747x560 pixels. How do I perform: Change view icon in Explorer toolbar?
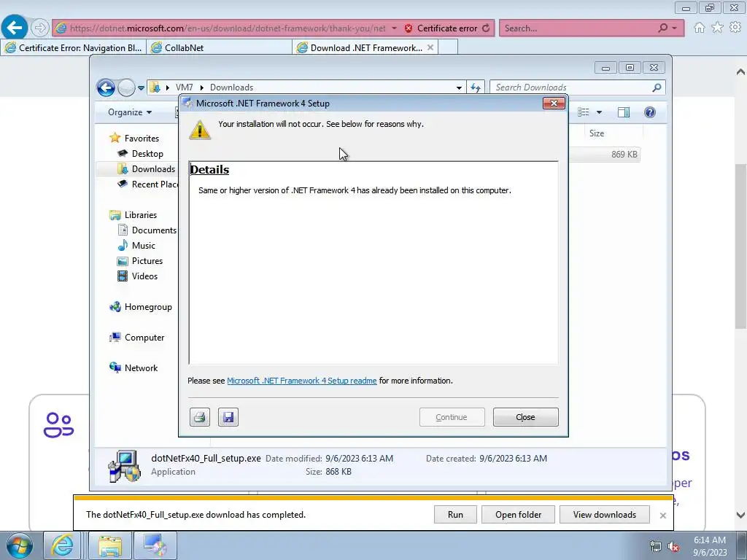583,112
